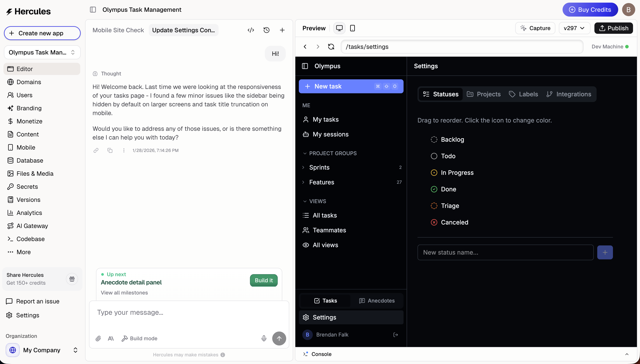Refresh the preview page
This screenshot has width=640, height=364.
(x=331, y=46)
